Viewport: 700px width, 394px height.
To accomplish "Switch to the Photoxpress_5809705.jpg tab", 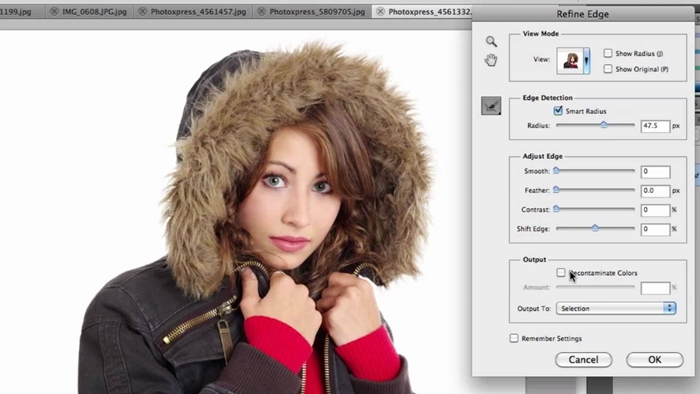I will 317,12.
